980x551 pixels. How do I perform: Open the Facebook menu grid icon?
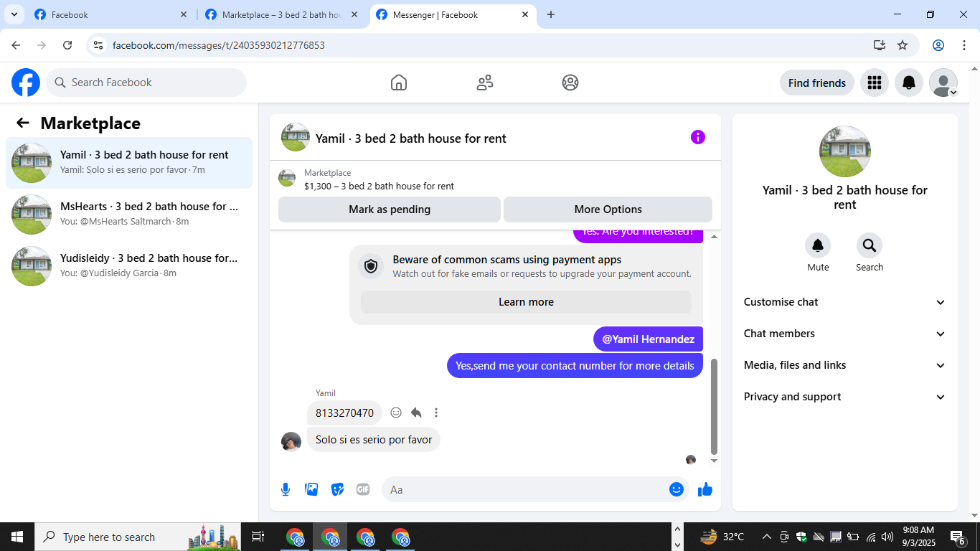coord(874,83)
